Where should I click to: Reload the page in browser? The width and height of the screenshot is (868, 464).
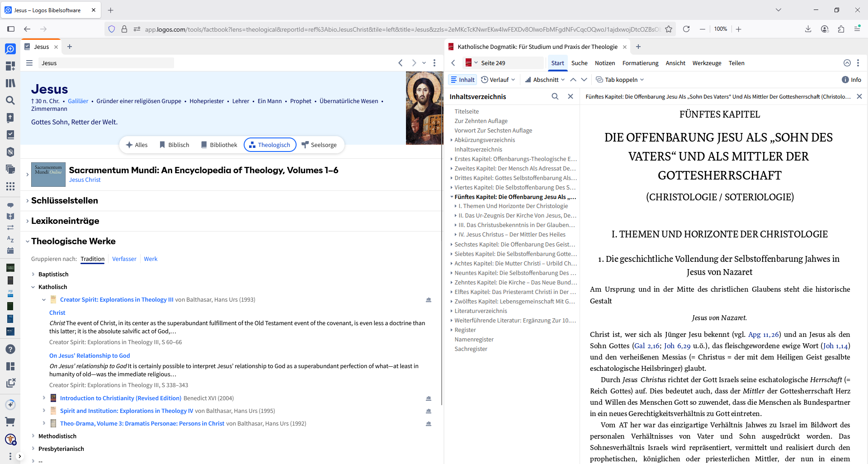pyautogui.click(x=686, y=29)
